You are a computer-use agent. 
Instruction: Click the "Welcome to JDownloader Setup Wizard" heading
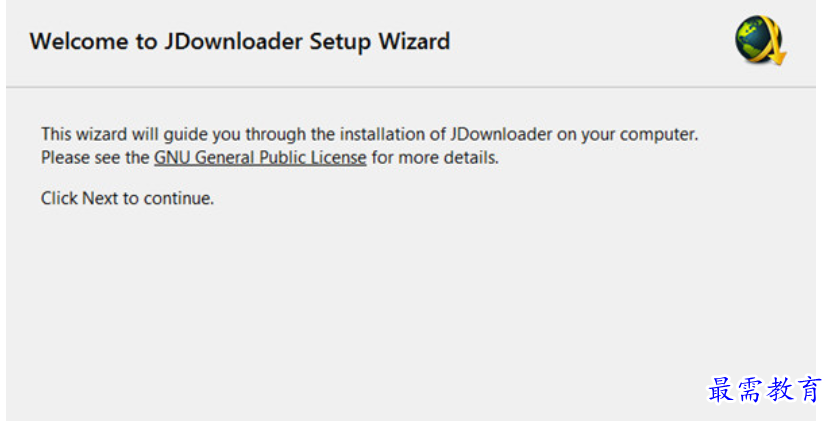tap(240, 42)
